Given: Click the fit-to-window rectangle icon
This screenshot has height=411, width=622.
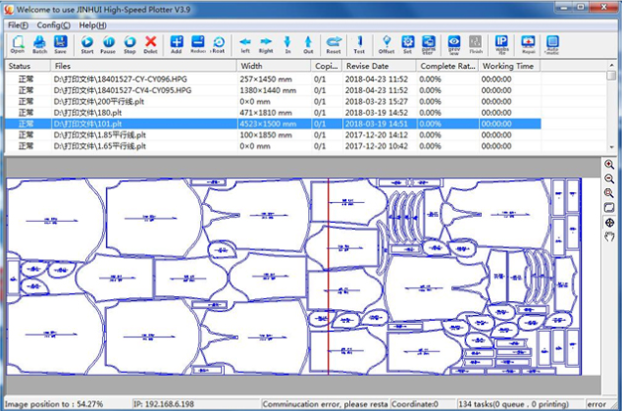Looking at the screenshot, I should tap(609, 207).
